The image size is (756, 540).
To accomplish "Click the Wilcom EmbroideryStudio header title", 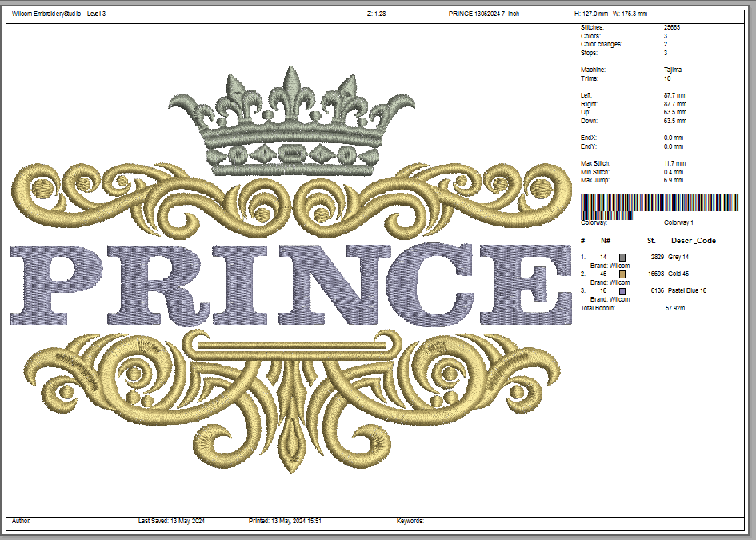I will pos(58,14).
